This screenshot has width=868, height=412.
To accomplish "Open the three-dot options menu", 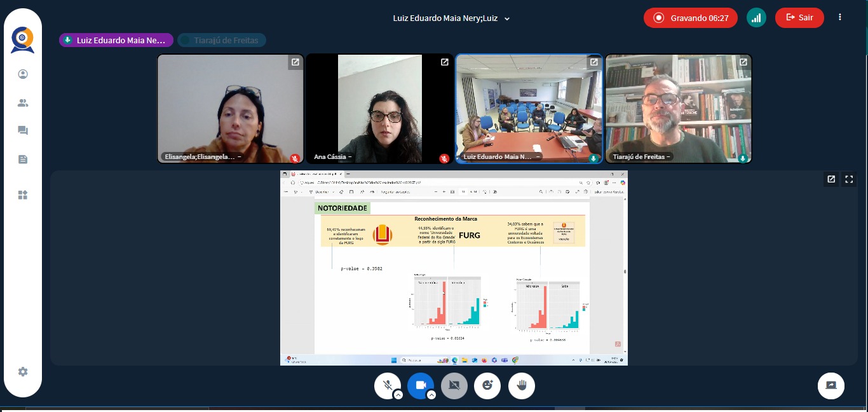I will point(840,18).
